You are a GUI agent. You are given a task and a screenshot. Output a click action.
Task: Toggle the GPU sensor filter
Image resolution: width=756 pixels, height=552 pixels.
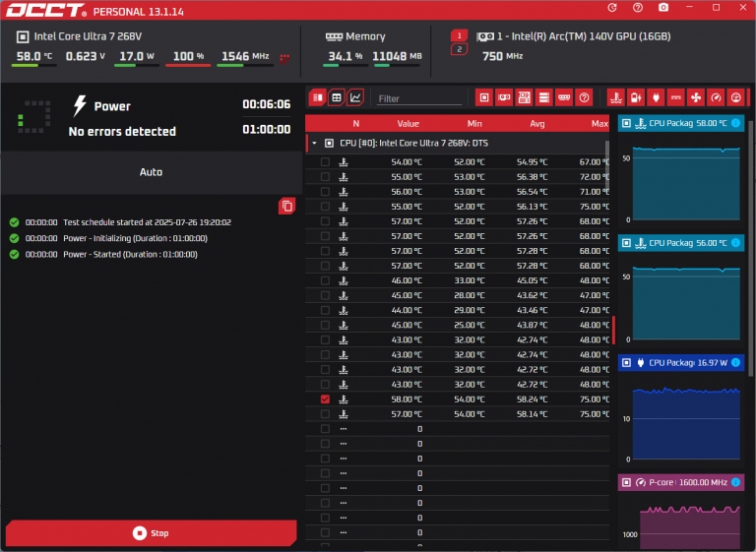pos(504,97)
